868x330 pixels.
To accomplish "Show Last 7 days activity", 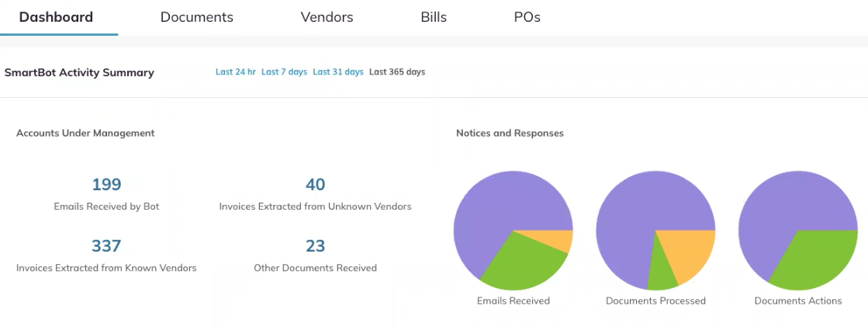I will point(284,72).
